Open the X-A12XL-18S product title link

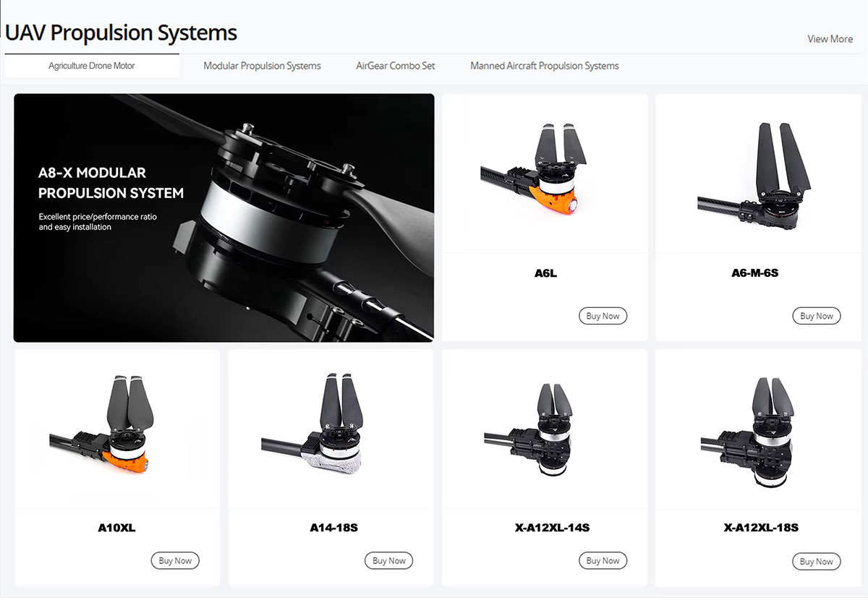tap(761, 528)
